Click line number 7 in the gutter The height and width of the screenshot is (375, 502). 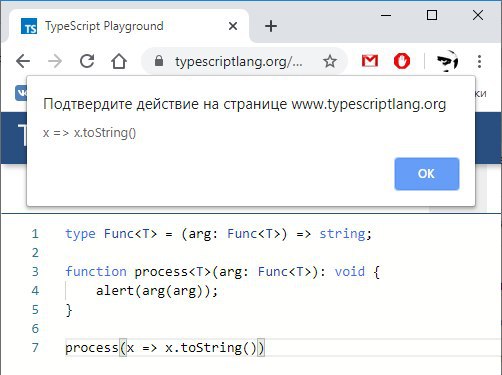pyautogui.click(x=35, y=348)
